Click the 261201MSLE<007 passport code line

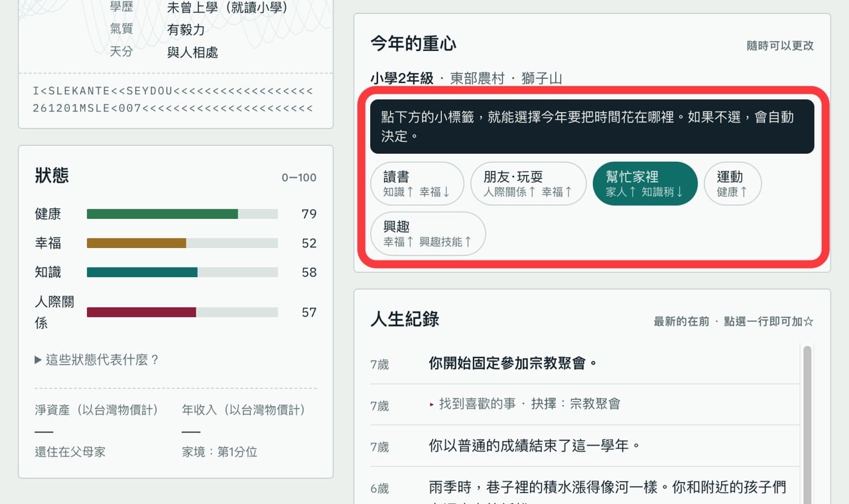click(x=172, y=108)
